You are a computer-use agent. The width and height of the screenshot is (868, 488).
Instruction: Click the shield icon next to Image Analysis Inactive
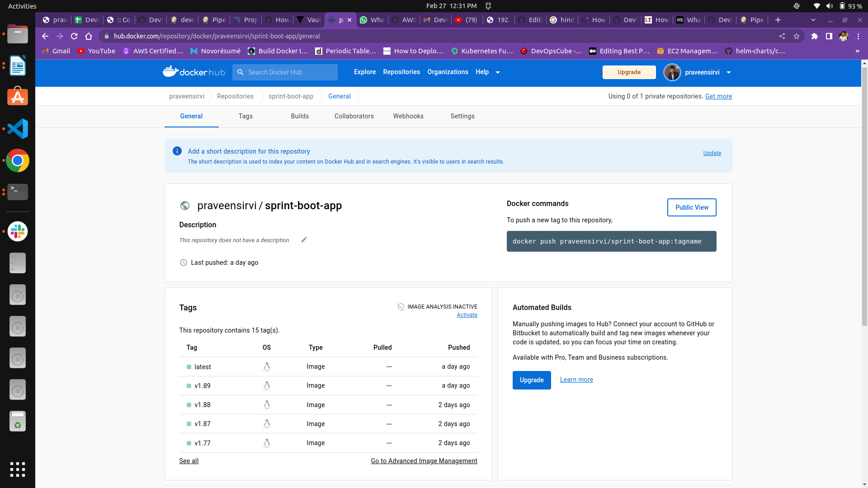pyautogui.click(x=401, y=307)
